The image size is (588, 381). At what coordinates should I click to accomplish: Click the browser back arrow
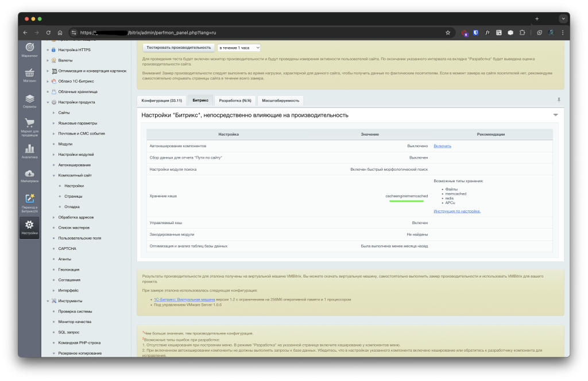tap(25, 33)
